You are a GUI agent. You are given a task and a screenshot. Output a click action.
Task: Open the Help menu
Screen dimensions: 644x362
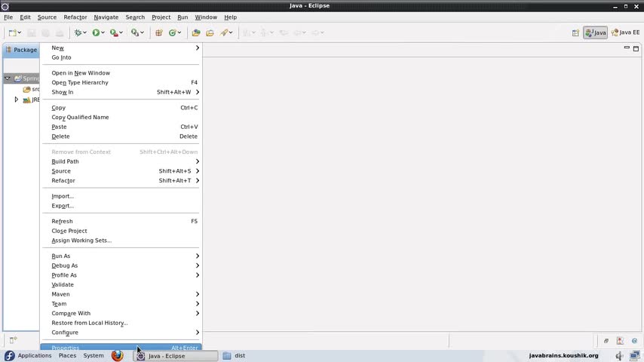tap(231, 17)
